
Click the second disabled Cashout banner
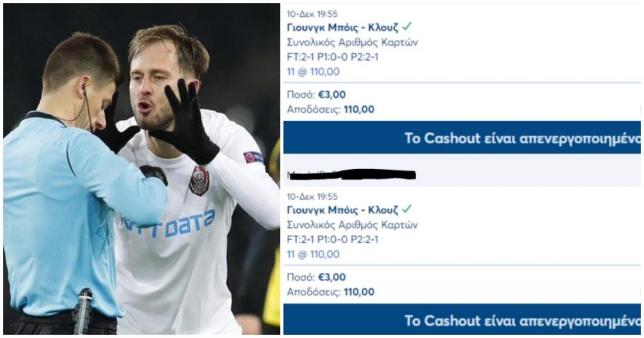462,320
